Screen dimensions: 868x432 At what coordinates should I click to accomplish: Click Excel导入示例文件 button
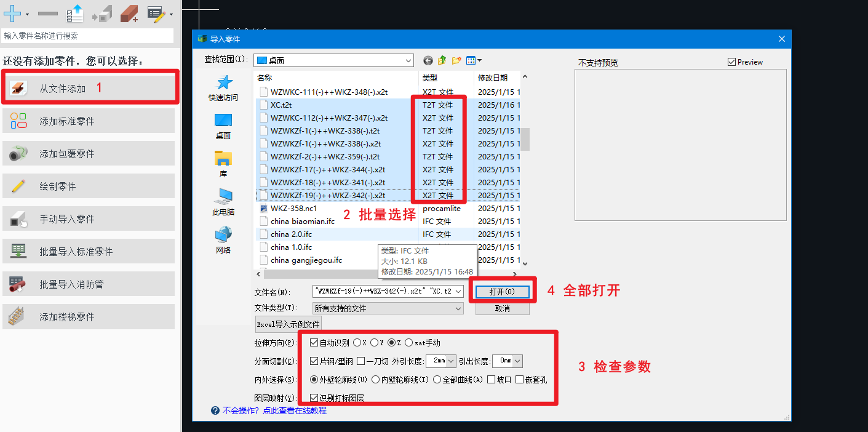tap(288, 324)
